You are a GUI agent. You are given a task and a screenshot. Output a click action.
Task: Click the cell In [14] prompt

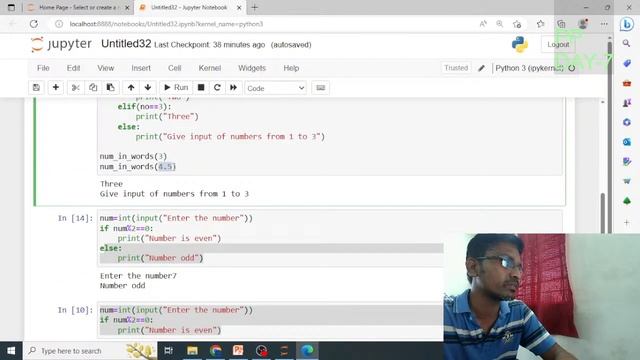[76, 218]
